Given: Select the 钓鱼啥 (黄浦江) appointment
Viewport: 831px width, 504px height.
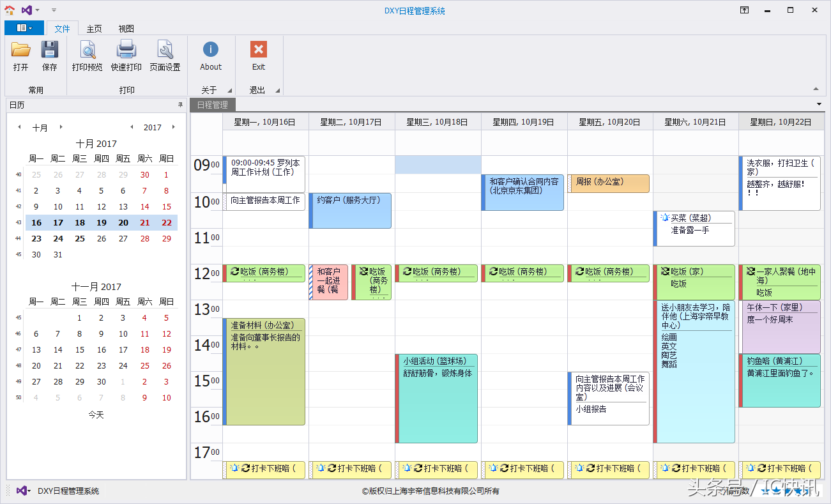Looking at the screenshot, I should point(780,381).
